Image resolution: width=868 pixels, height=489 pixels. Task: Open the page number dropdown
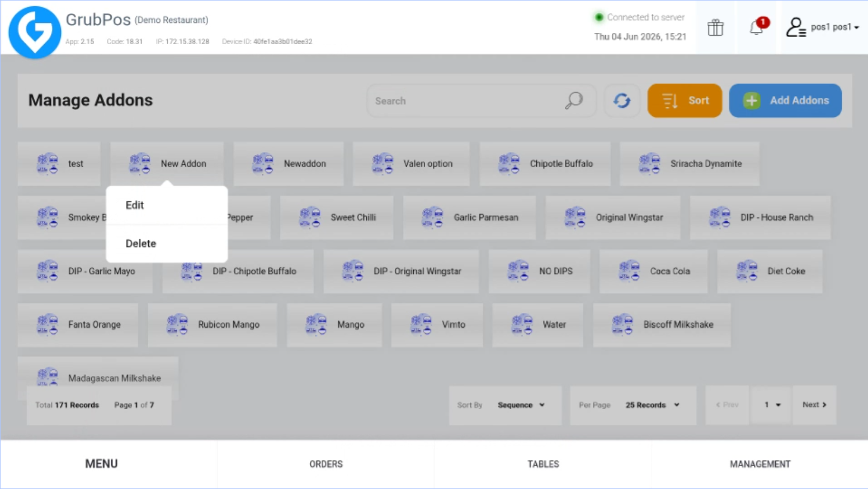coord(771,405)
